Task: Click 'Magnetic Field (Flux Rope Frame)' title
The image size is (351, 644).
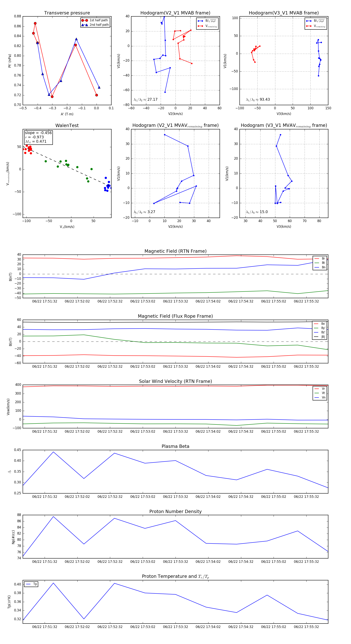Action: 175,316
